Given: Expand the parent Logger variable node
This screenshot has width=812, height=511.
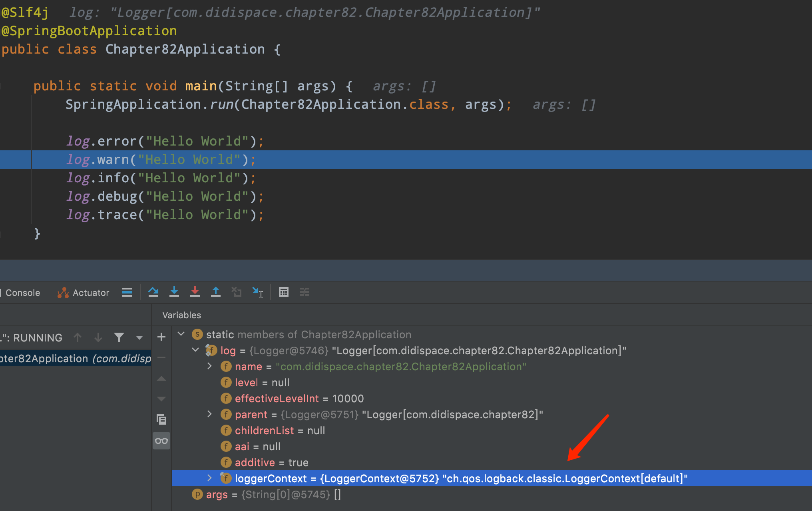Looking at the screenshot, I should tap(209, 414).
